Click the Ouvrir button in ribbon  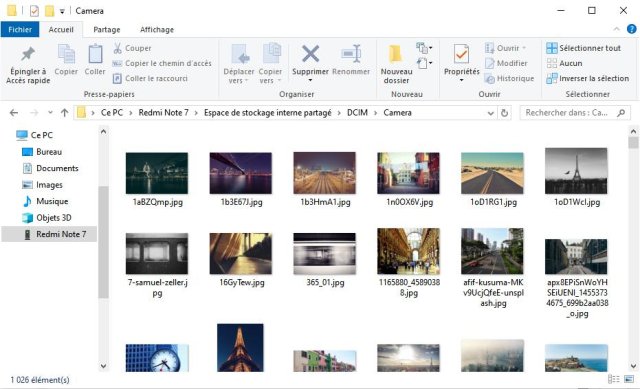click(505, 48)
